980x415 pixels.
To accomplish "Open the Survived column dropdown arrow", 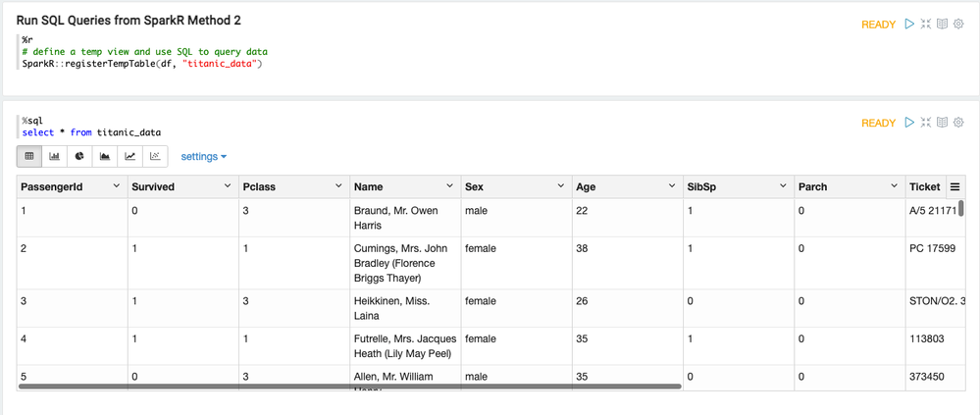I will point(227,186).
